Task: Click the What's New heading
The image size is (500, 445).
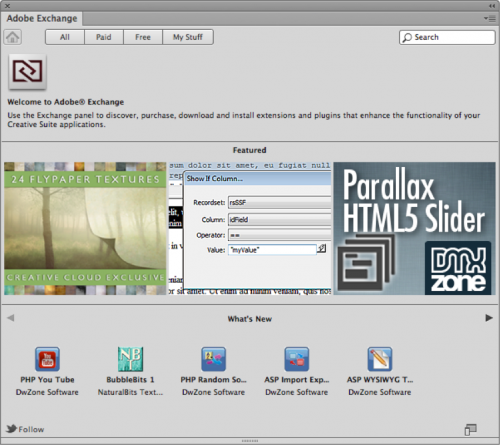Action: point(250,319)
